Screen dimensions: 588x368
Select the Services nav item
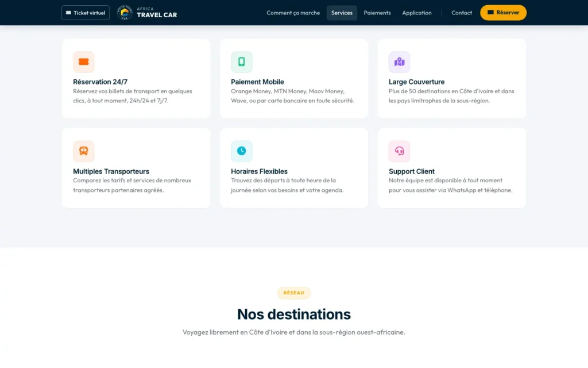tap(342, 13)
